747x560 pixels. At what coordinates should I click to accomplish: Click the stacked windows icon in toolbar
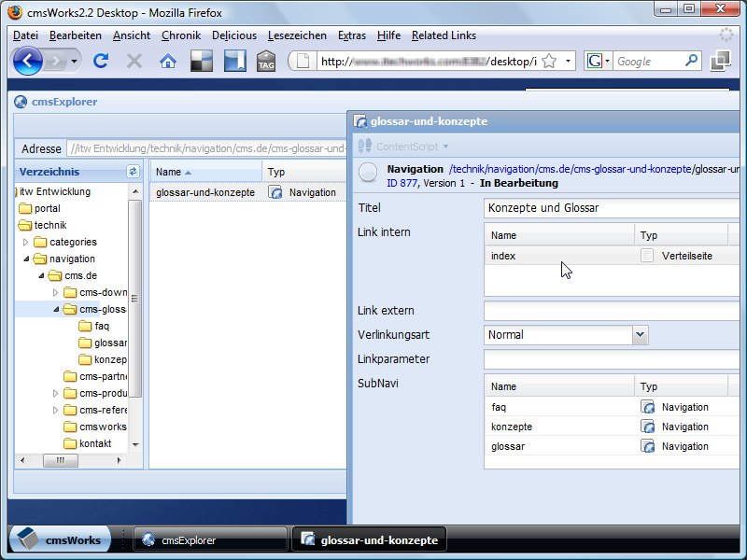pyautogui.click(x=720, y=61)
